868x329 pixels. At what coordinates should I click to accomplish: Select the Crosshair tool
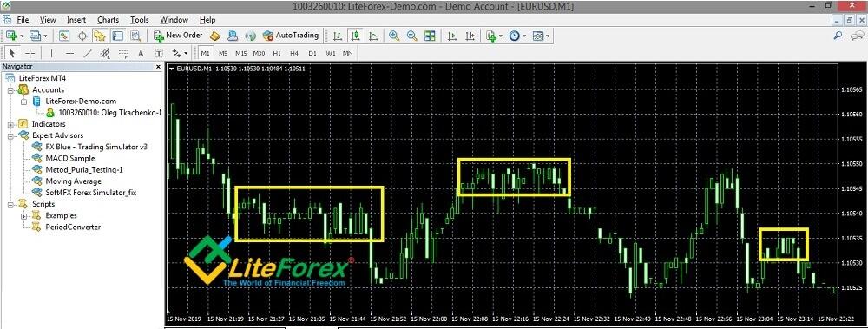coord(30,53)
